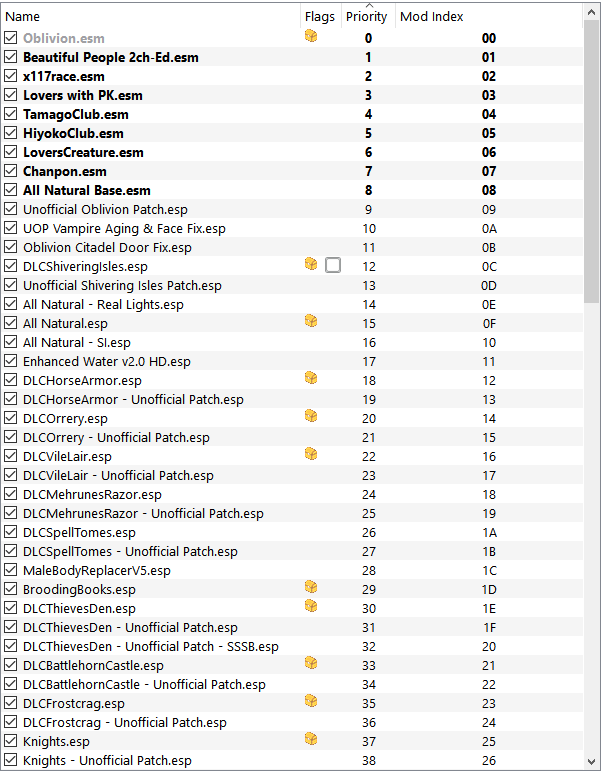The height and width of the screenshot is (773, 604).
Task: Click the box flag icon on DLCHorseArmor.esp
Action: [x=311, y=378]
